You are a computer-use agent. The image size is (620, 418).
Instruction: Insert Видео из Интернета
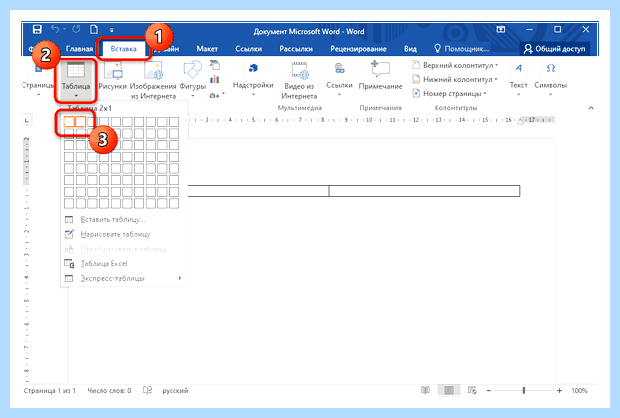click(x=299, y=80)
